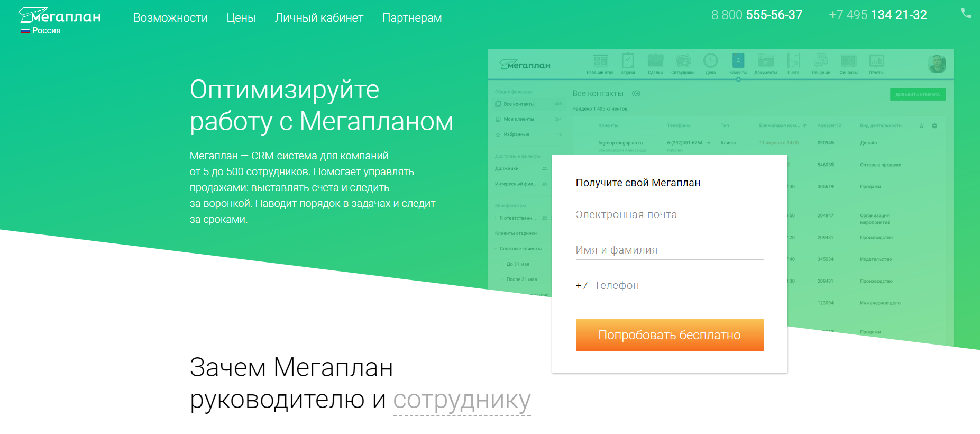This screenshot has width=980, height=434.
Task: Select the Клиенты старички filter
Action: pyautogui.click(x=516, y=233)
